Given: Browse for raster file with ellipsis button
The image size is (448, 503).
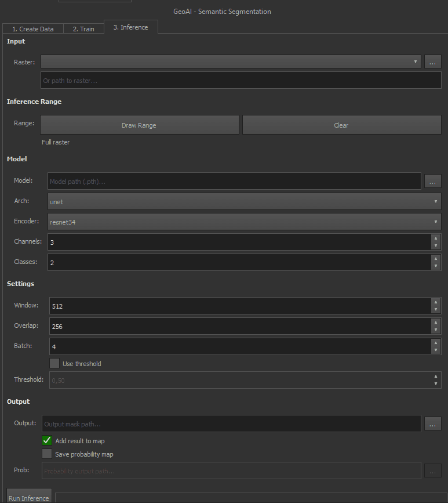Looking at the screenshot, I should 432,61.
